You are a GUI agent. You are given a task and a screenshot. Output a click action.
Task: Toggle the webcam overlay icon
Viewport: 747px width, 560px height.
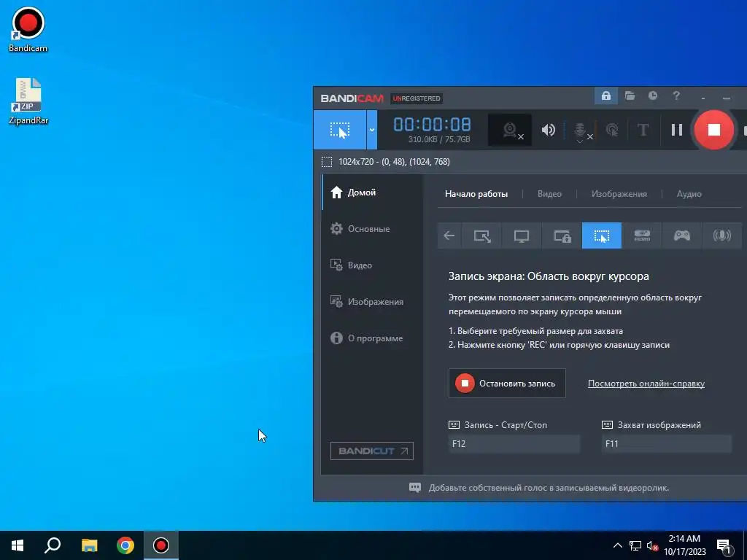coord(510,130)
